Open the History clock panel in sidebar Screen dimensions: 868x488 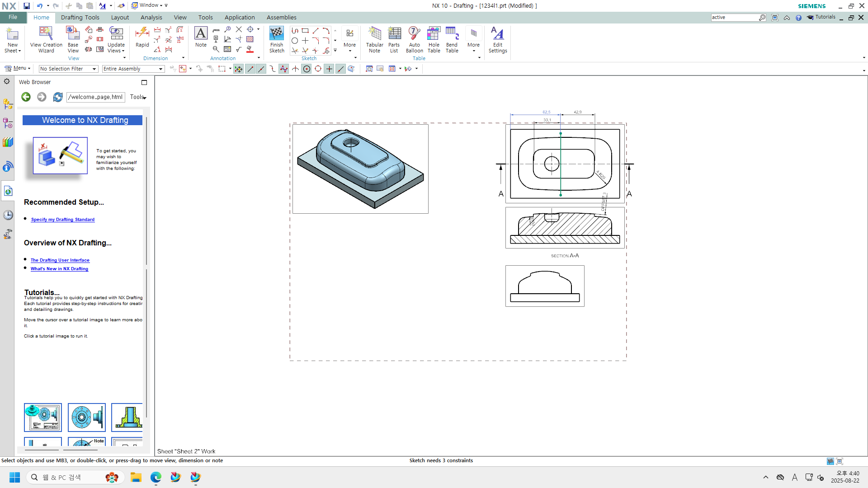click(8, 215)
